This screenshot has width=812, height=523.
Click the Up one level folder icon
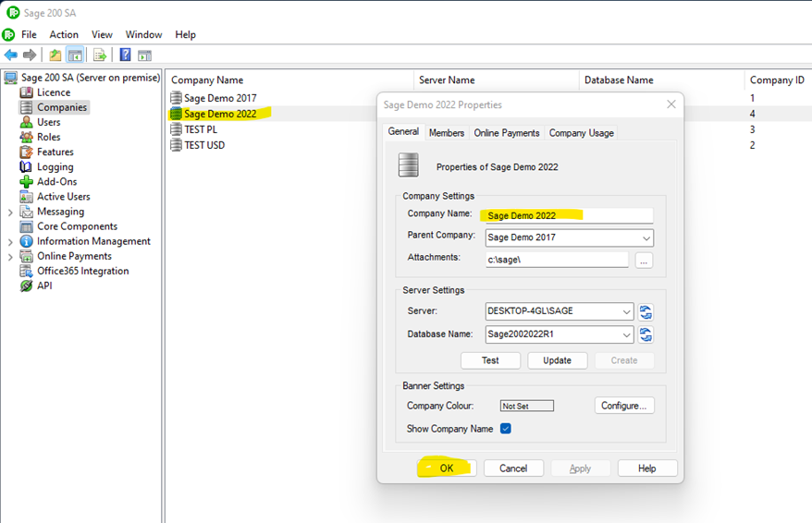coord(55,55)
